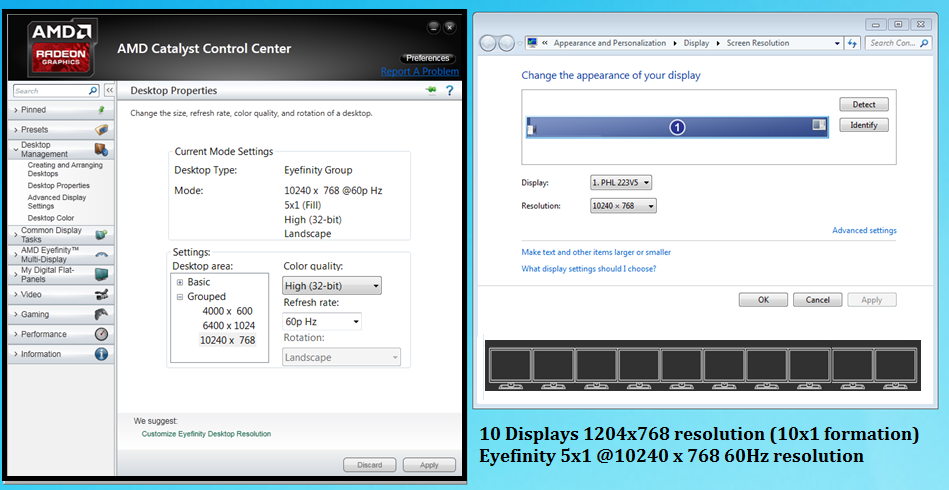Screen dimensions: 949x490
Task: Click the Performance gauge icon
Action: [x=101, y=334]
